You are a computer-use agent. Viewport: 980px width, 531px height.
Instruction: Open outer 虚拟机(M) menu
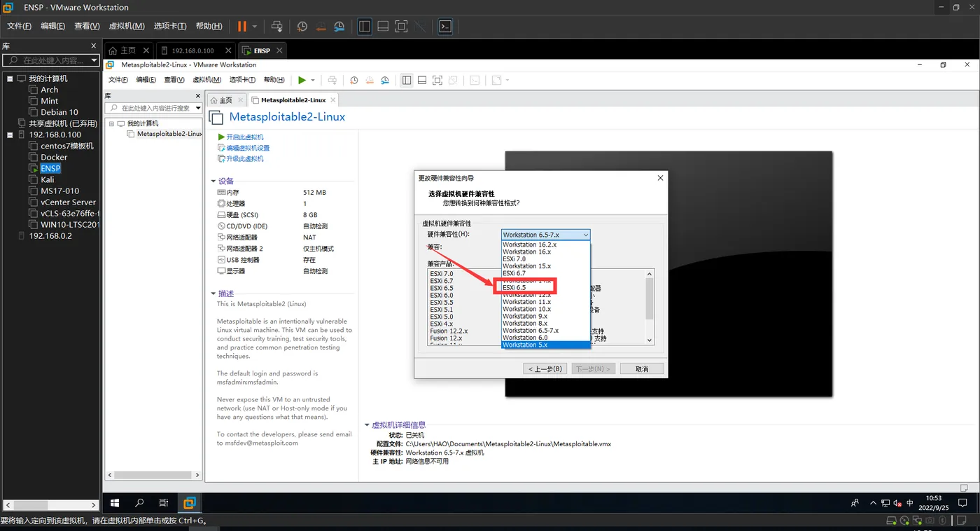coord(127,27)
